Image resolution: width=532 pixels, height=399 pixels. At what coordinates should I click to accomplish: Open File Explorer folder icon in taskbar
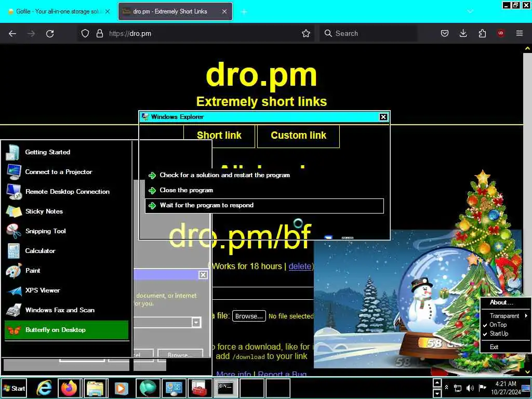(96, 388)
